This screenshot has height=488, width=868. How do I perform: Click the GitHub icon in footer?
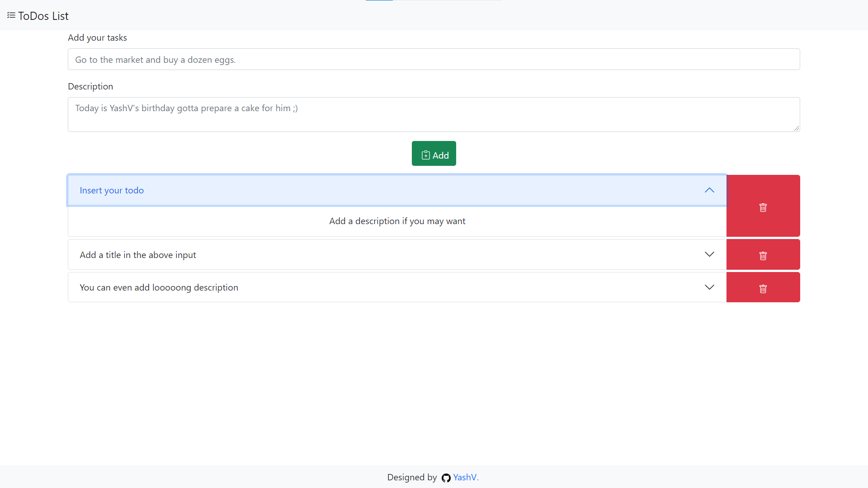tap(446, 478)
